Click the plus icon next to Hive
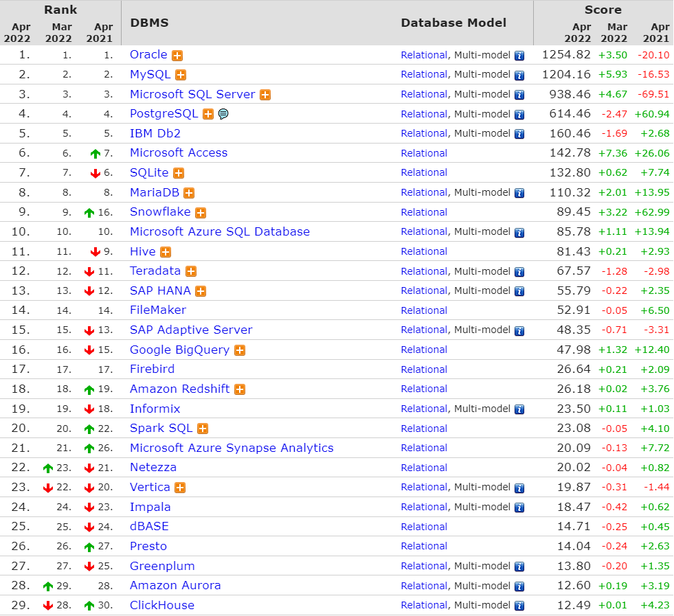Viewport: 674px width, 616px height. (x=166, y=252)
